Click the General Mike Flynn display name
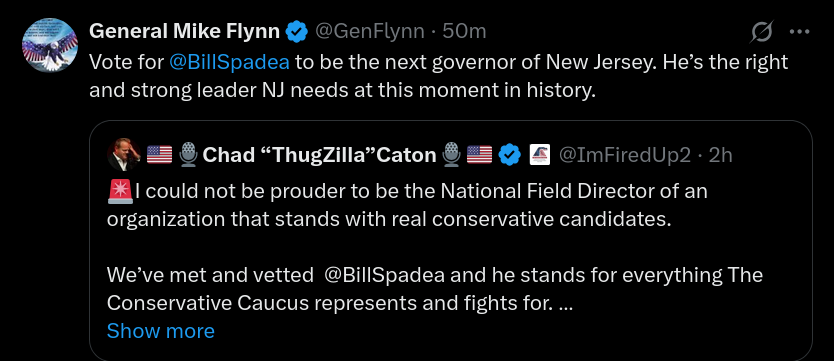This screenshot has height=361, width=834. click(184, 31)
